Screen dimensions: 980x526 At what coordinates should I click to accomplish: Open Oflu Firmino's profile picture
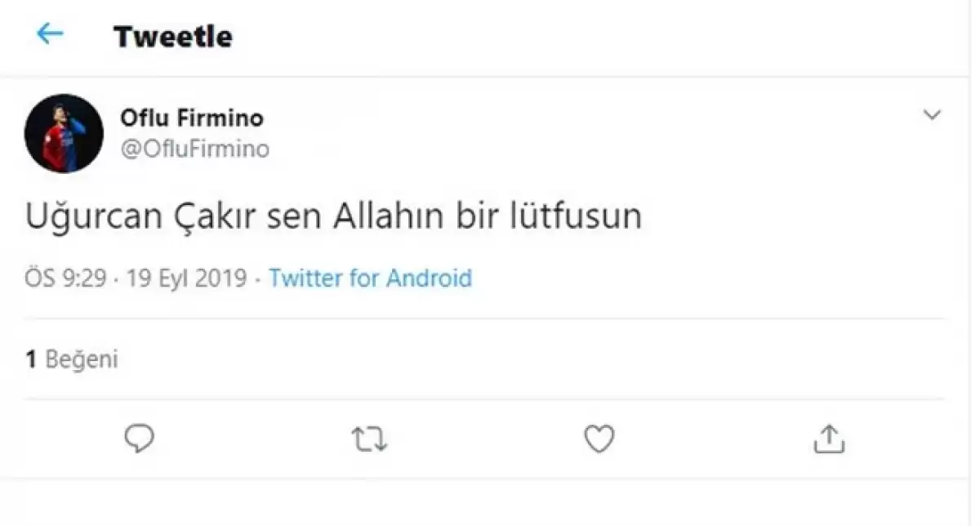point(64,133)
